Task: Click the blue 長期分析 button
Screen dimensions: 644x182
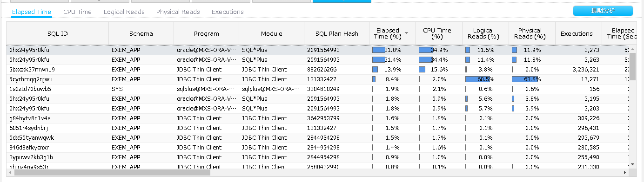Action: (603, 11)
